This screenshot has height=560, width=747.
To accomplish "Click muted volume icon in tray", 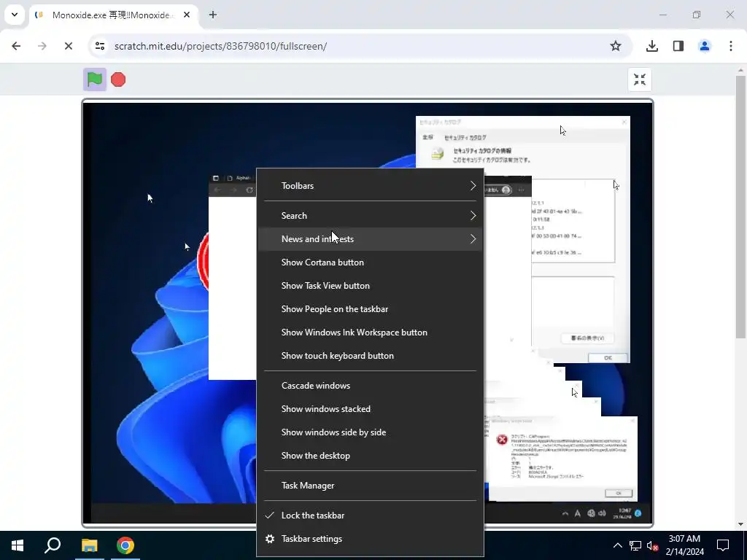I will point(652,545).
